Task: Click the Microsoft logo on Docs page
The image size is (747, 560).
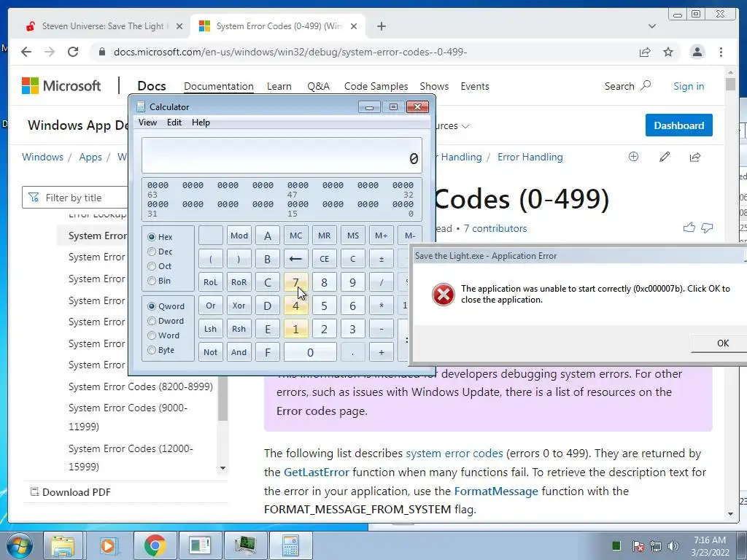Action: pyautogui.click(x=61, y=86)
